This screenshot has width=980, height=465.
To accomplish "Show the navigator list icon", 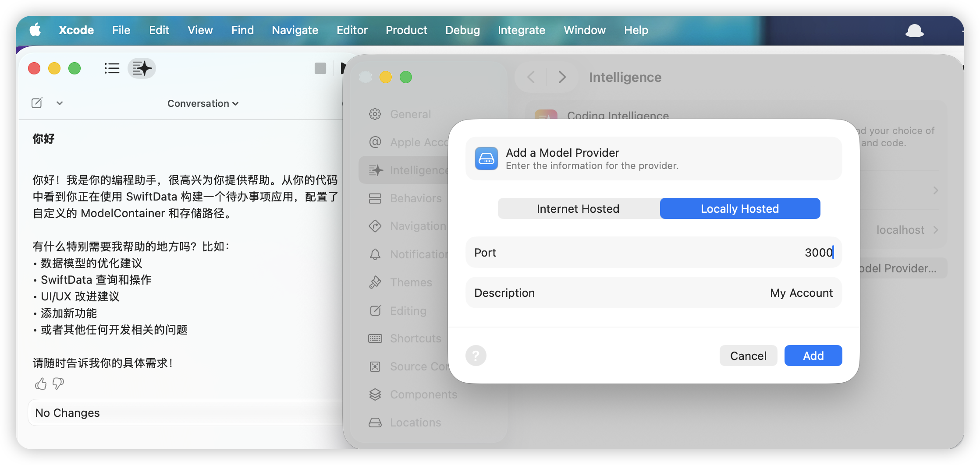I will pyautogui.click(x=112, y=68).
